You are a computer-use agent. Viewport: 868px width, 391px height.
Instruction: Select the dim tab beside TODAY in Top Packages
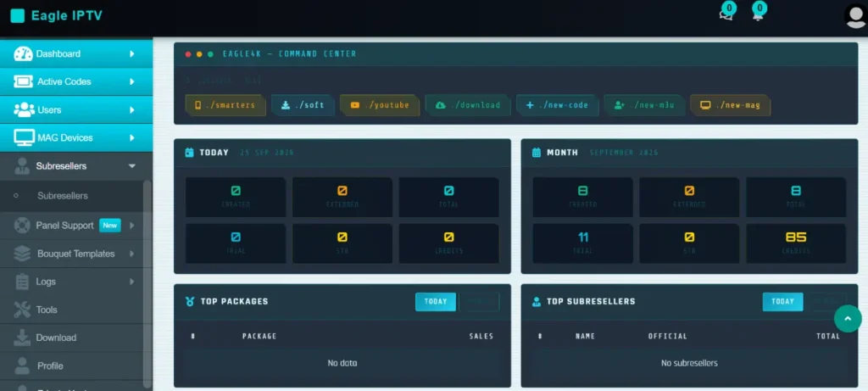(x=480, y=302)
